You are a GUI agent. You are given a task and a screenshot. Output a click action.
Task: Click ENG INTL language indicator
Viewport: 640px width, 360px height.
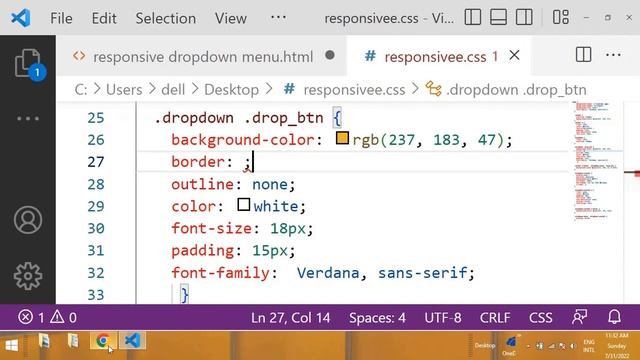click(x=589, y=346)
